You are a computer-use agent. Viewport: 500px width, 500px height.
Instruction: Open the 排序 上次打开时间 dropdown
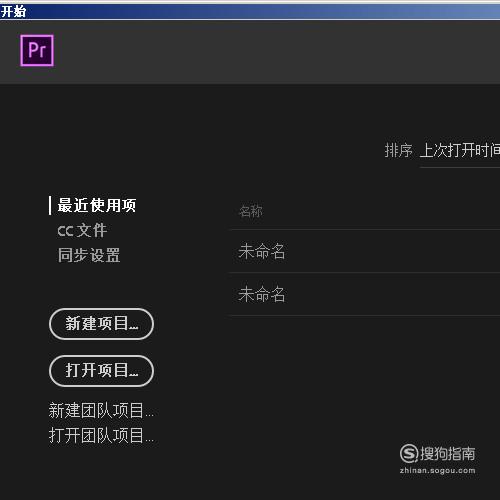[460, 151]
